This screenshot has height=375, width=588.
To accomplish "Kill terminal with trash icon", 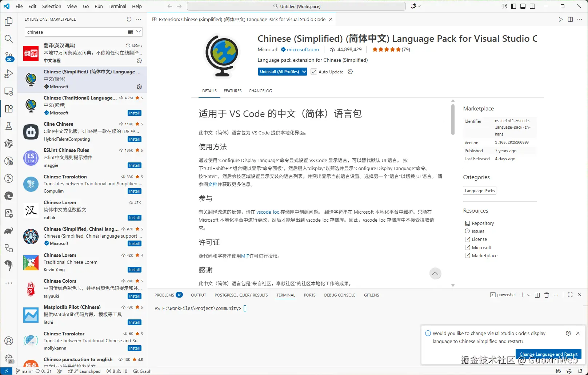I will [547, 295].
